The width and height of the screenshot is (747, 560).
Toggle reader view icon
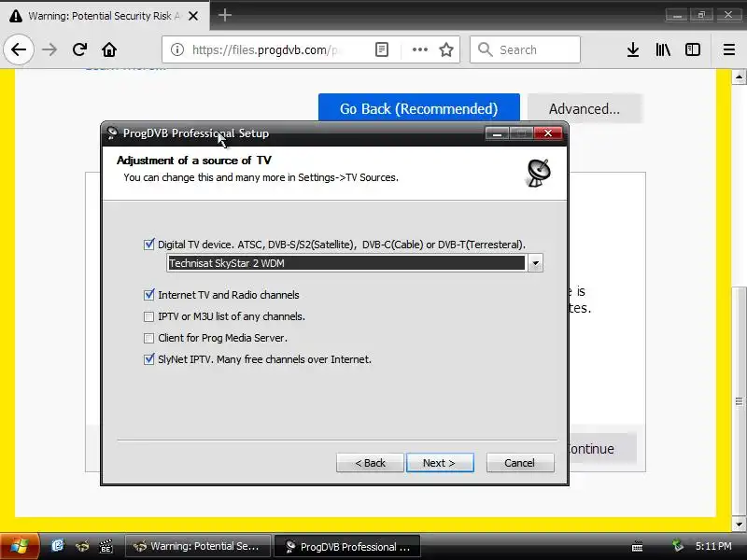382,49
